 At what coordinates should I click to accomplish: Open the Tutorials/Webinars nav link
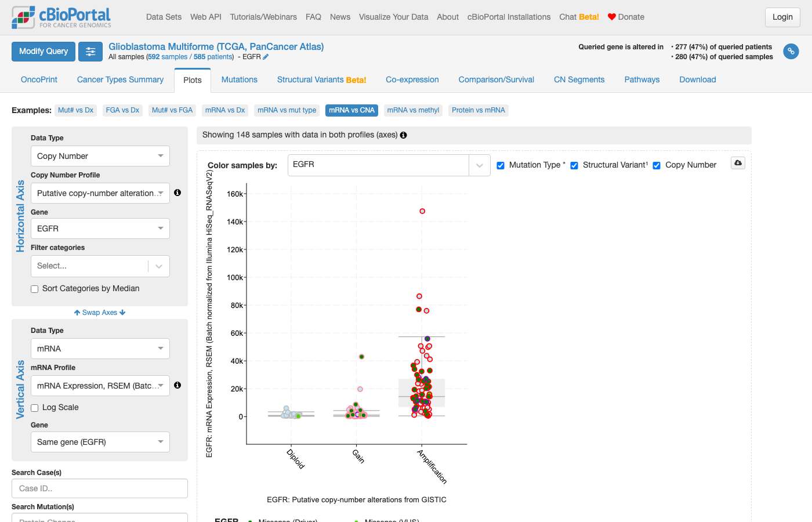263,17
